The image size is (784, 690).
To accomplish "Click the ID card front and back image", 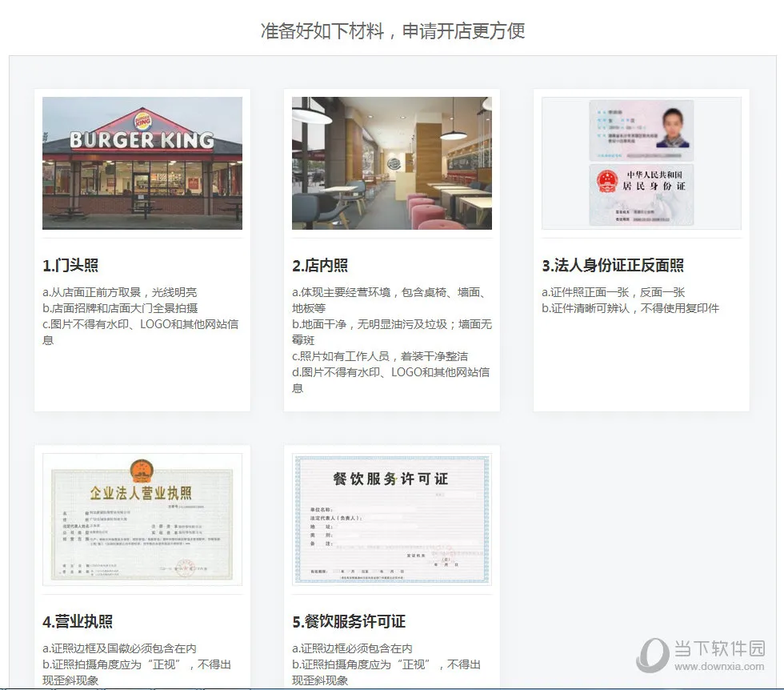I will click(642, 163).
